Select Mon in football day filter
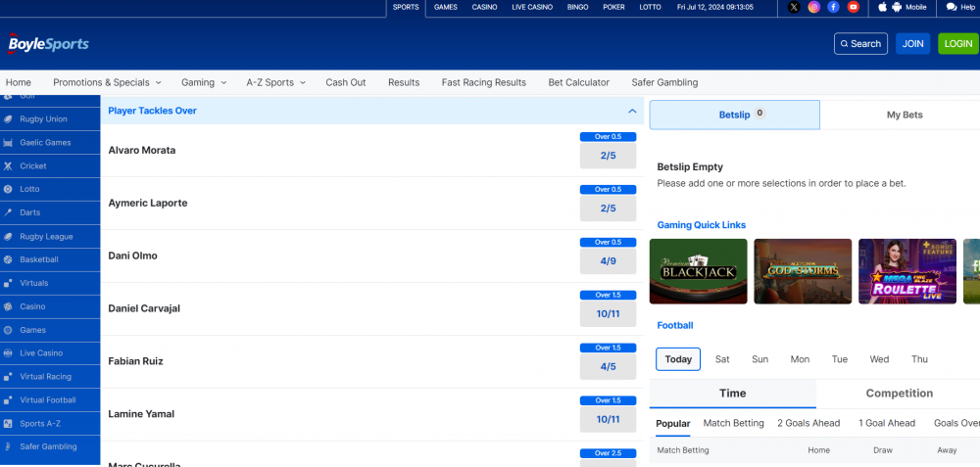Screen dimensions: 980x467 tap(800, 359)
